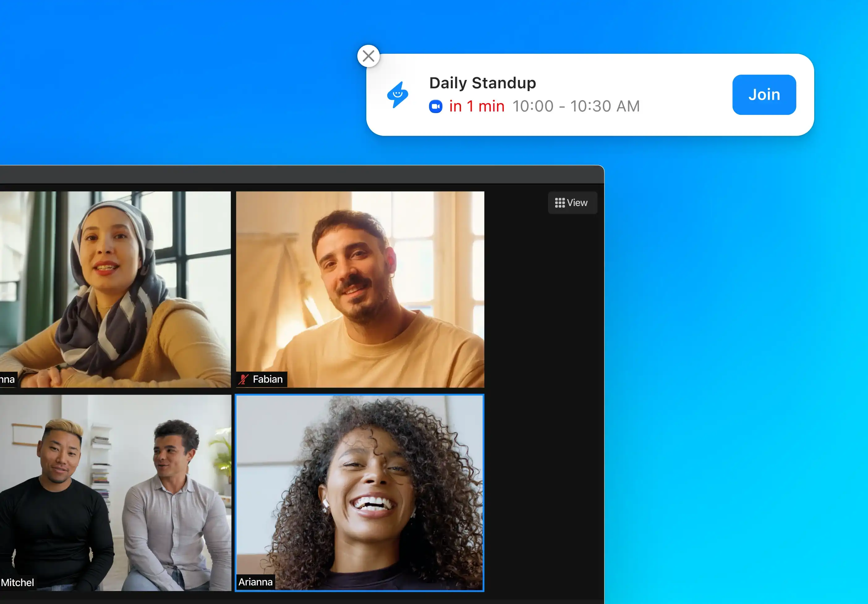The width and height of the screenshot is (868, 604).
Task: Click the Mitchel name label
Action: (x=17, y=582)
